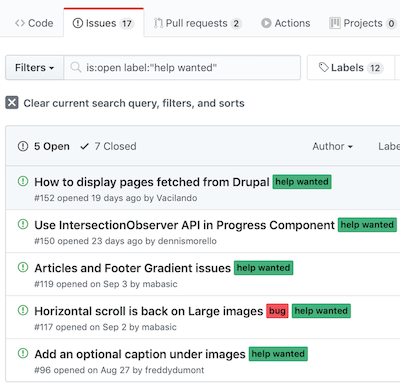Open Horizontal scroll is back on Large images
Viewport: 400px width, 391px height.
pyautogui.click(x=149, y=311)
